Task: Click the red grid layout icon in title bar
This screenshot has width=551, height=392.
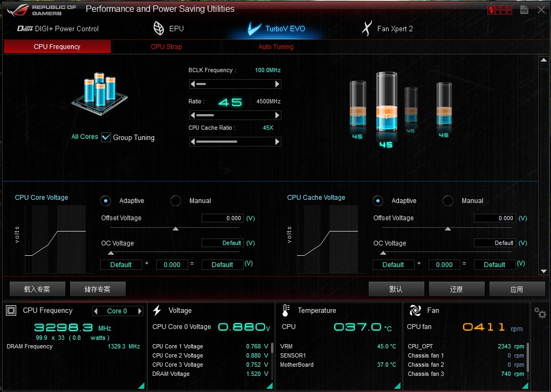Action: click(x=500, y=10)
